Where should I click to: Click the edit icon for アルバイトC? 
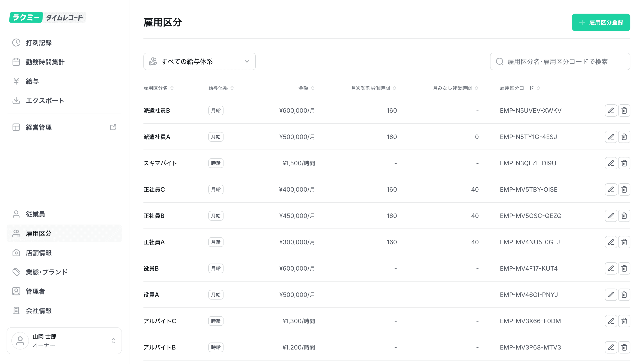coord(611,321)
